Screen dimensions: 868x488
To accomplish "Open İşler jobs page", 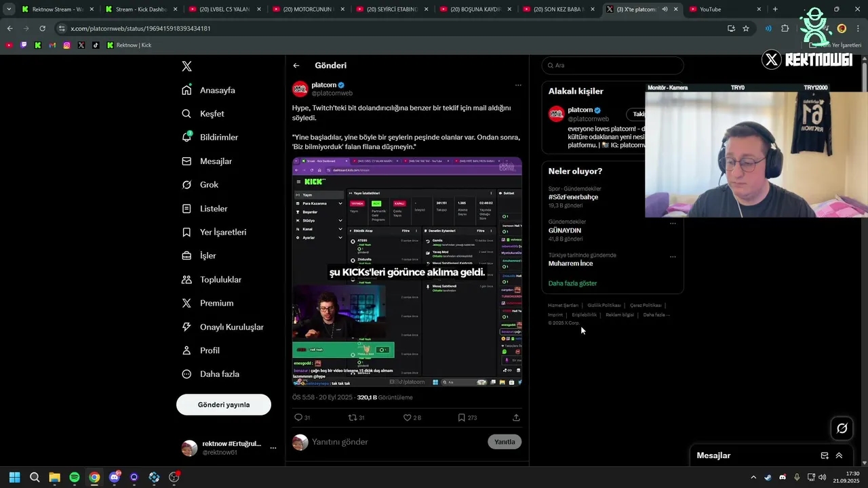I will [199, 256].
